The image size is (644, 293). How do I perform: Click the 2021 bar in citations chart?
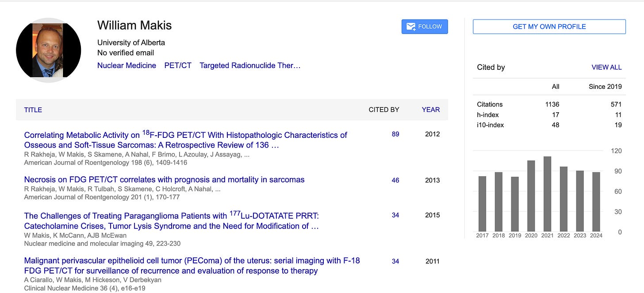[547, 194]
